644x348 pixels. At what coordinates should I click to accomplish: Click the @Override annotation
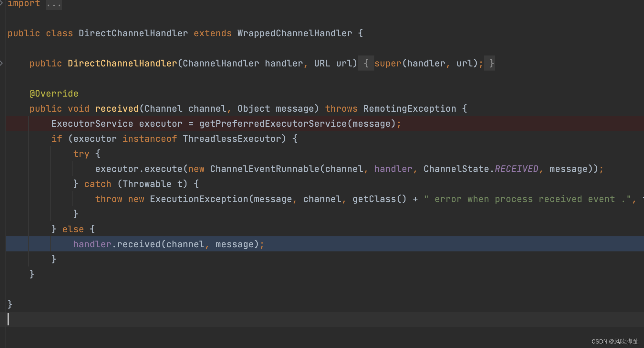54,94
